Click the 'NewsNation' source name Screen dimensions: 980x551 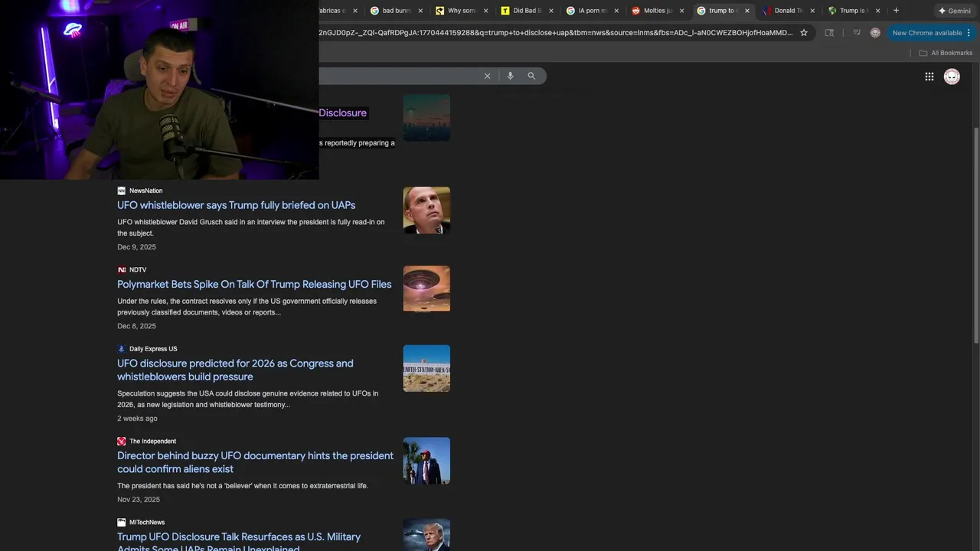(145, 191)
